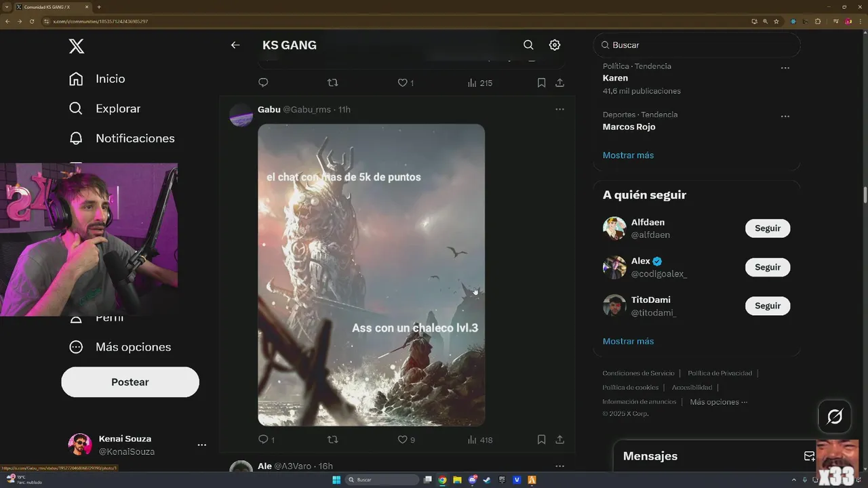Screen dimensions: 868x488
Task: Open the Grok floating button
Action: tap(835, 416)
